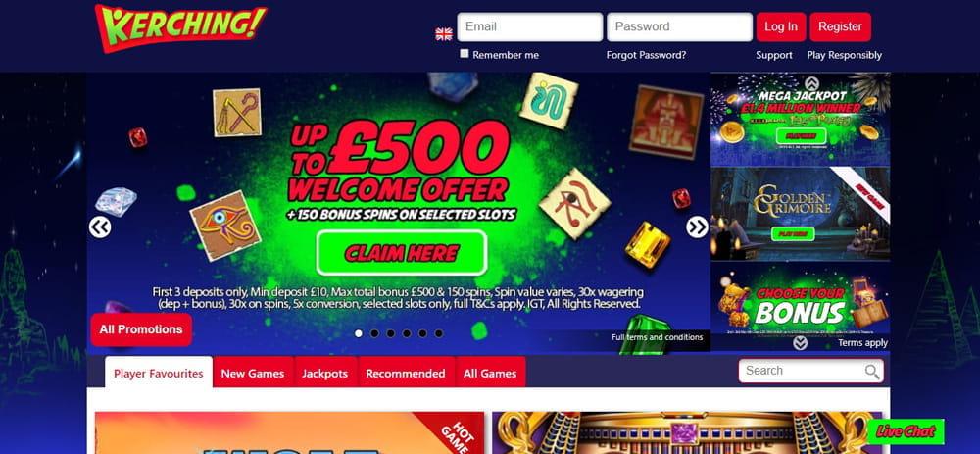Select the first carousel dot

(x=358, y=333)
